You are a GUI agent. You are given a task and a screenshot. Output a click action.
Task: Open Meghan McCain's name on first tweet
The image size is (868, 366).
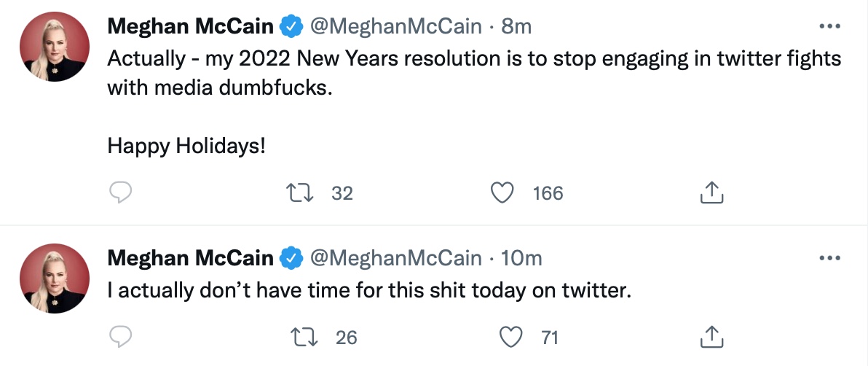click(x=191, y=27)
